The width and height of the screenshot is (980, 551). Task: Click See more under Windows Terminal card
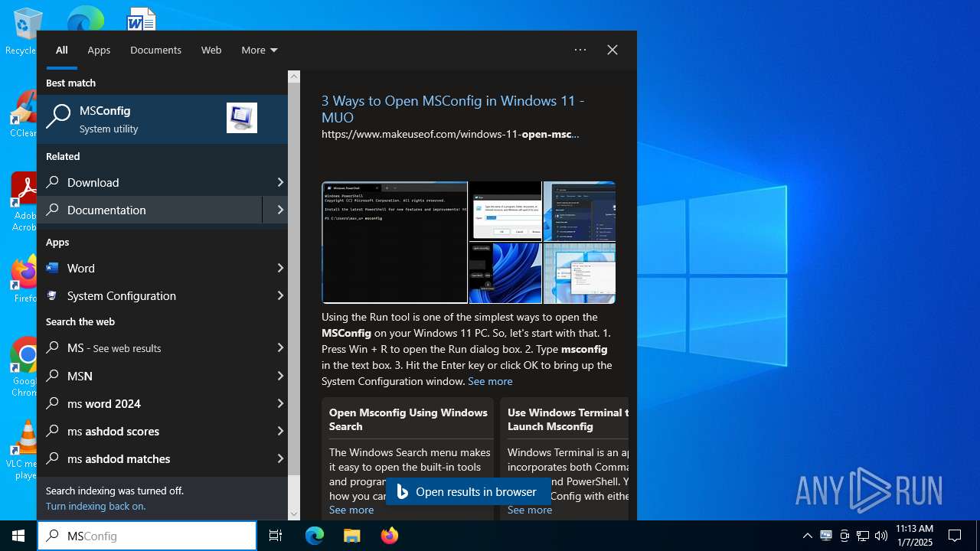(x=530, y=510)
